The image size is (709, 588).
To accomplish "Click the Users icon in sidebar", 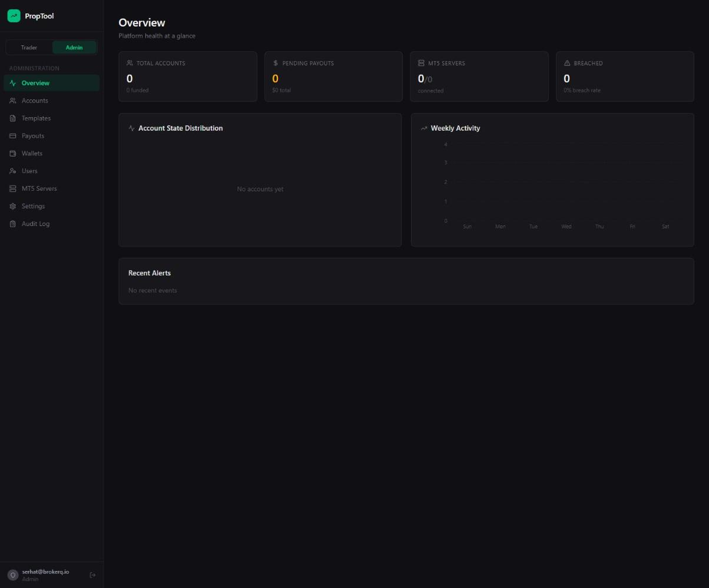I will (12, 171).
